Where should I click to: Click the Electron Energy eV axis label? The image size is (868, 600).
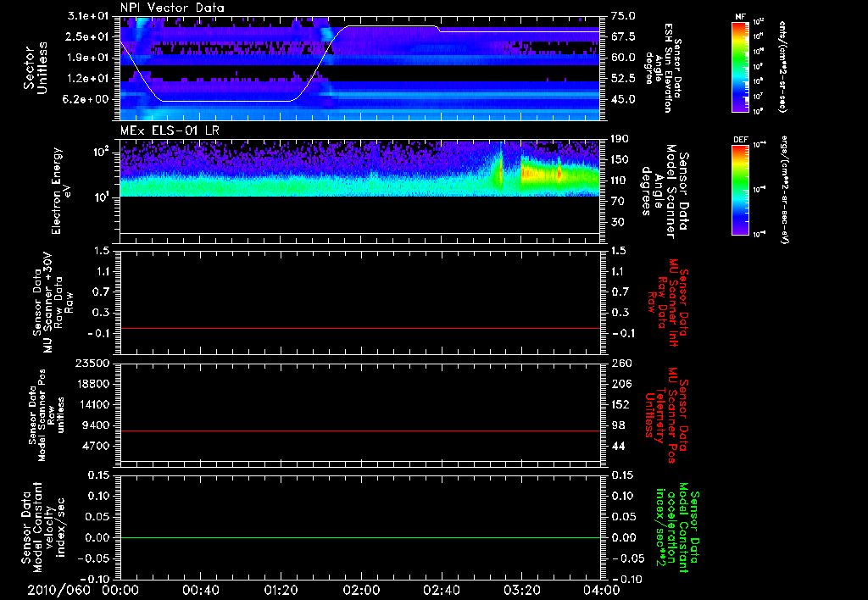click(60, 191)
